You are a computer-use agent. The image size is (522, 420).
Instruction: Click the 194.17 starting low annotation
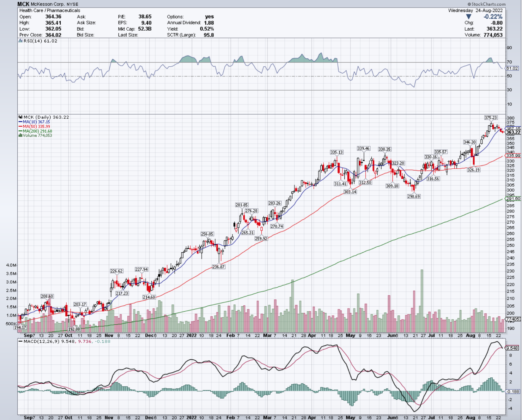point(20,327)
